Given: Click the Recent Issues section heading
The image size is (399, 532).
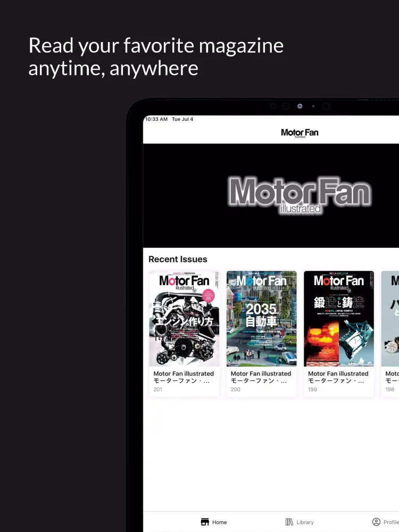Looking at the screenshot, I should tap(178, 259).
